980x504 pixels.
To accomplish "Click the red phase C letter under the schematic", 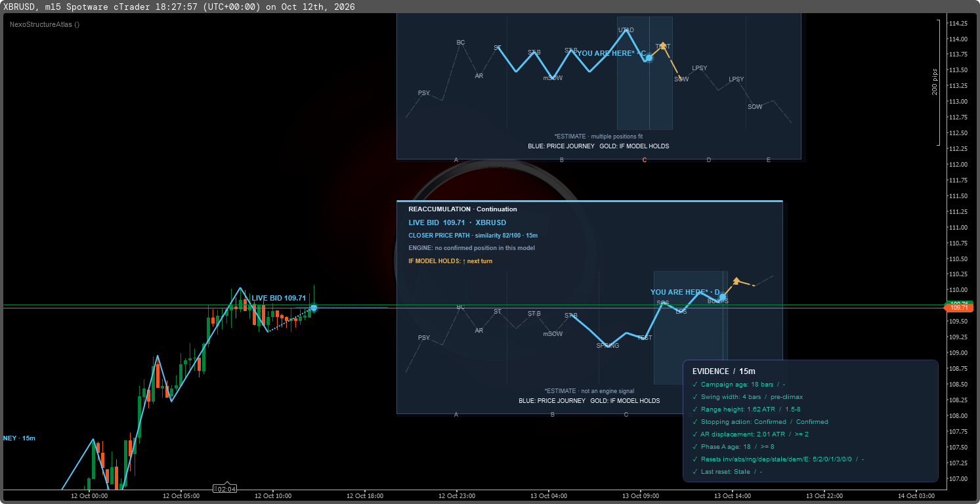I will click(645, 160).
